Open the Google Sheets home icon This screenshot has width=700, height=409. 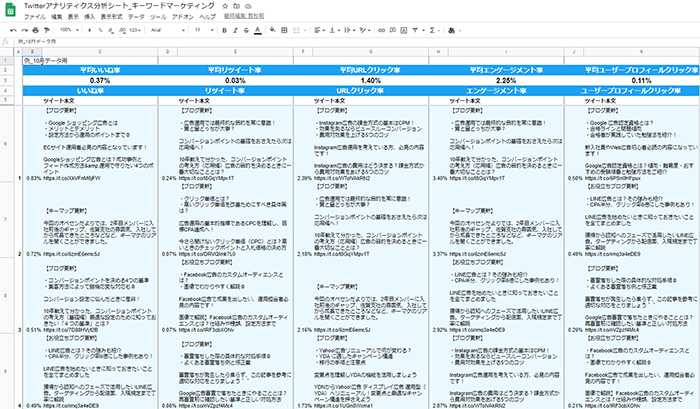pyautogui.click(x=10, y=10)
